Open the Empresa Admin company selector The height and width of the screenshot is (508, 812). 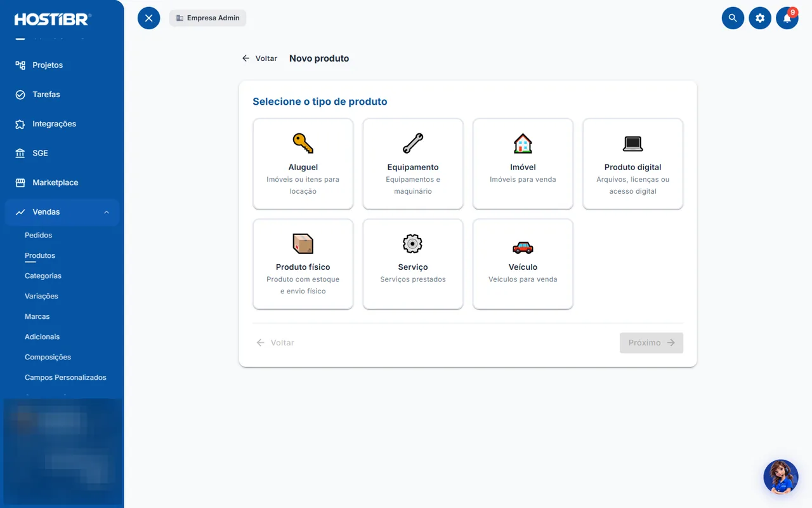208,18
